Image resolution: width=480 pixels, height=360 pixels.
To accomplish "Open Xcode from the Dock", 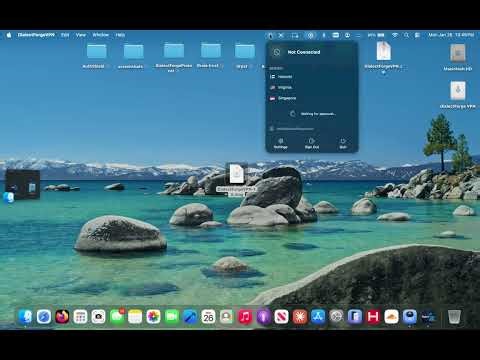I will pyautogui.click(x=190, y=317).
